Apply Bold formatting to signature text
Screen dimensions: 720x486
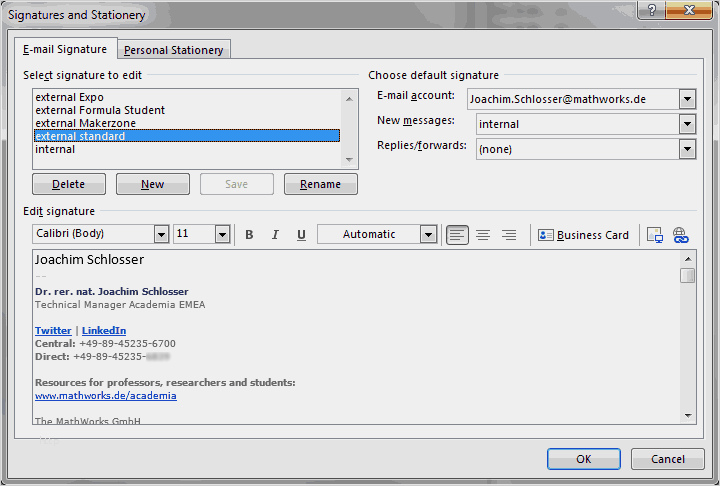tap(249, 235)
